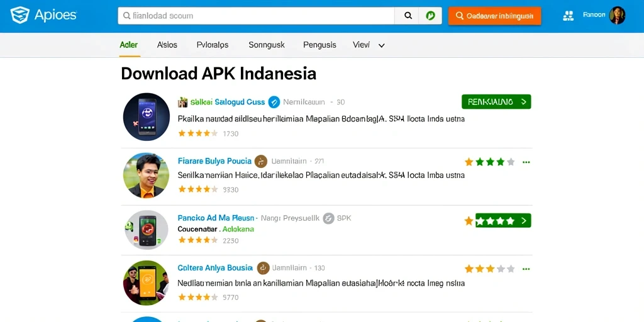Click the Download APK Indanesia heading
The width and height of the screenshot is (644, 322).
click(x=218, y=74)
